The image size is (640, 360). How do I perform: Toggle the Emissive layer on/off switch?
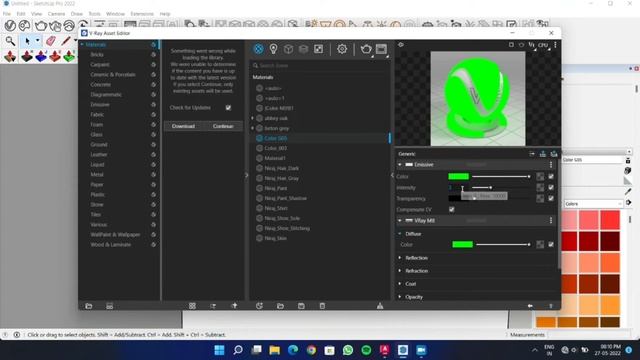[x=409, y=164]
